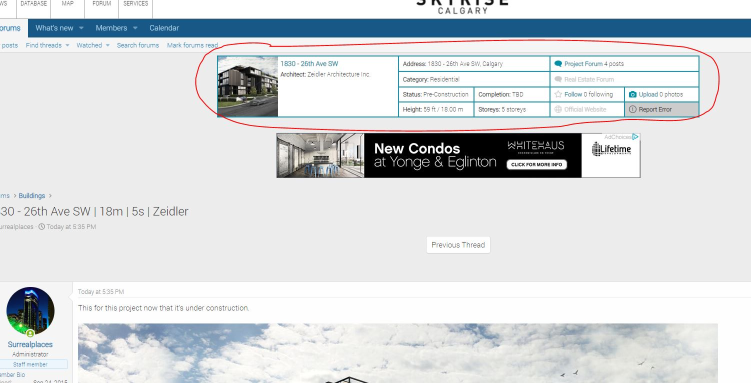Image resolution: width=751 pixels, height=383 pixels.
Task: Open the Project Forum 4 posts link
Action: pyautogui.click(x=594, y=64)
